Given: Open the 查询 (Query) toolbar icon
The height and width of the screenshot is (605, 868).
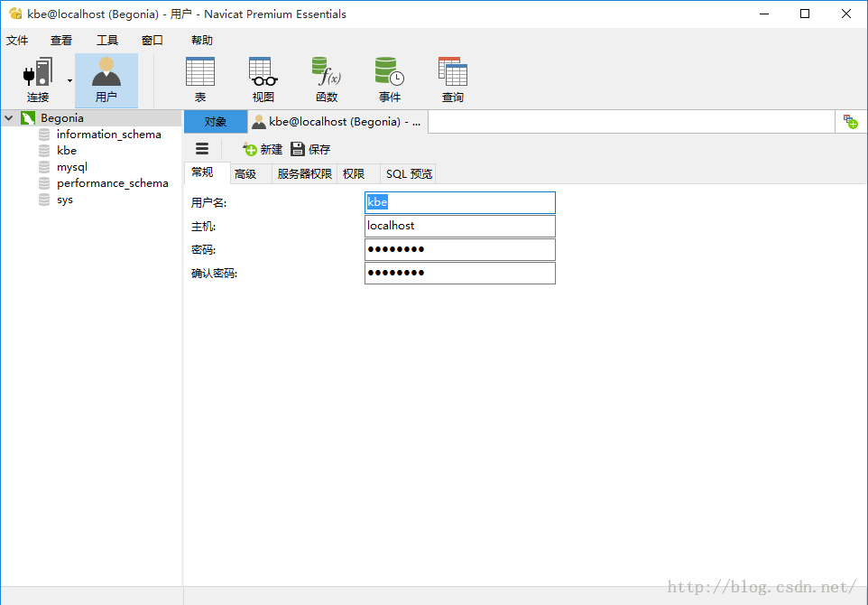Looking at the screenshot, I should (x=453, y=80).
